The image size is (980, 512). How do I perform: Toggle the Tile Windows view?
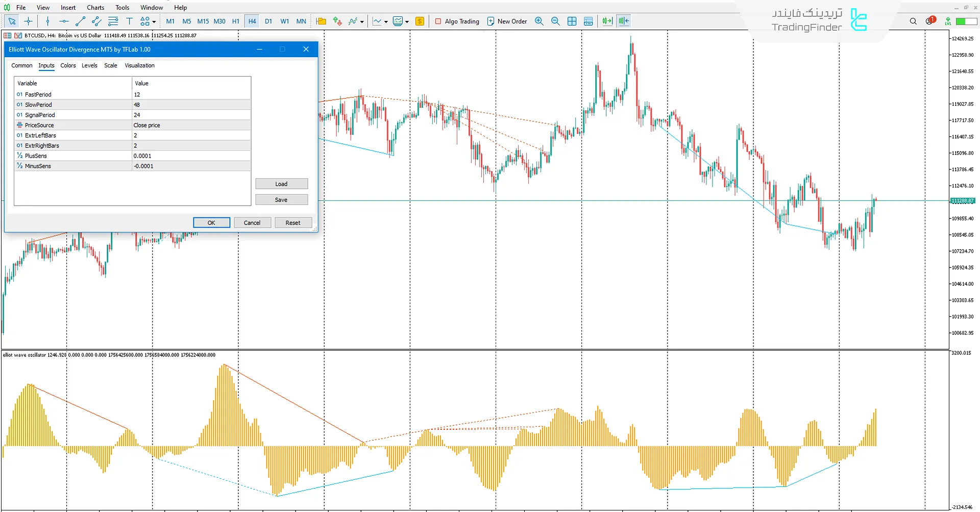tap(572, 21)
